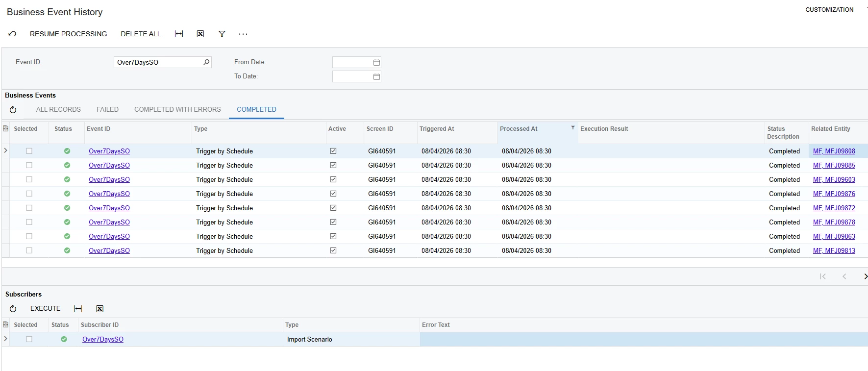This screenshot has height=371, width=868.
Task: Click Execution Result column header
Action: click(x=604, y=129)
